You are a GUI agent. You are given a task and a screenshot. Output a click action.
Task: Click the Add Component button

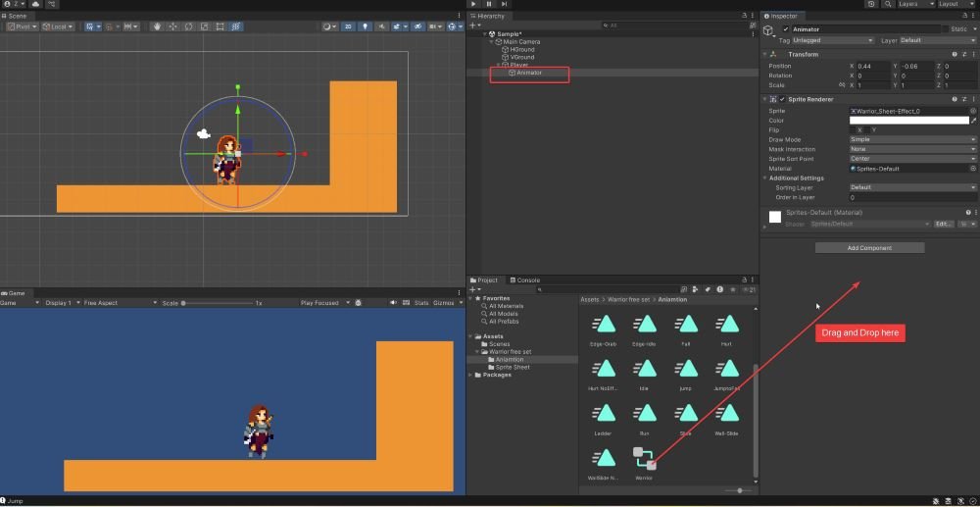click(x=869, y=248)
